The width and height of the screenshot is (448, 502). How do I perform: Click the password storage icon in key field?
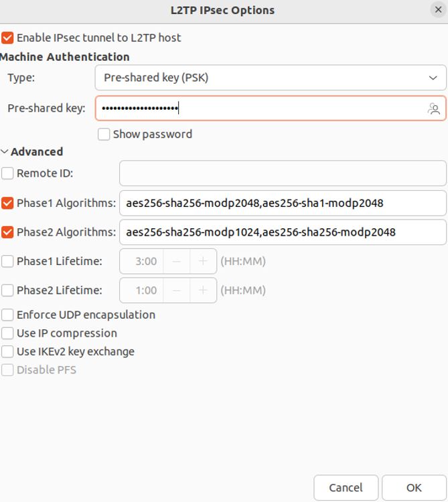click(434, 108)
